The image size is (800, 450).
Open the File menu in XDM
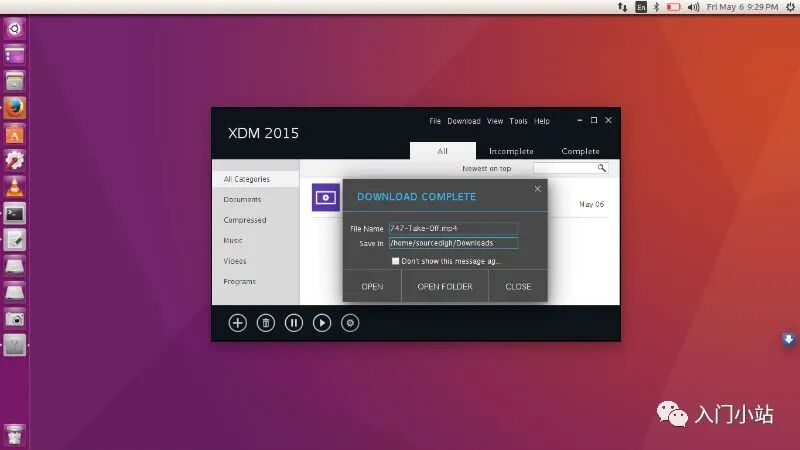[435, 121]
